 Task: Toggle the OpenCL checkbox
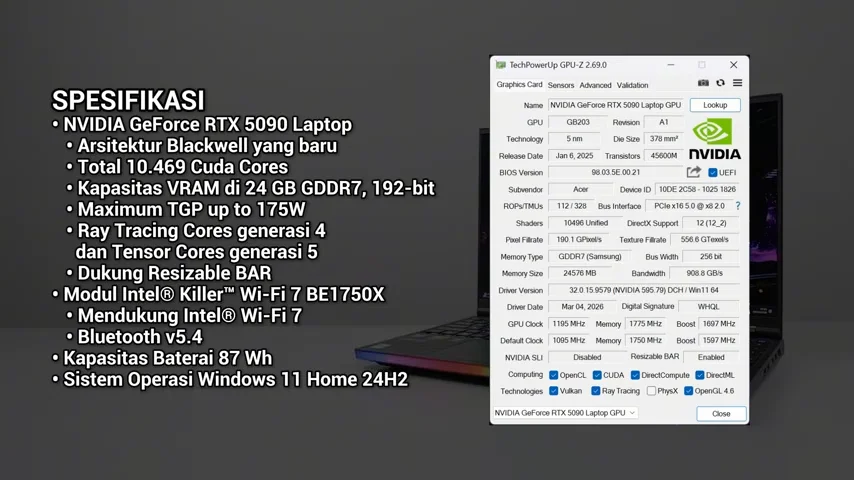click(x=553, y=375)
